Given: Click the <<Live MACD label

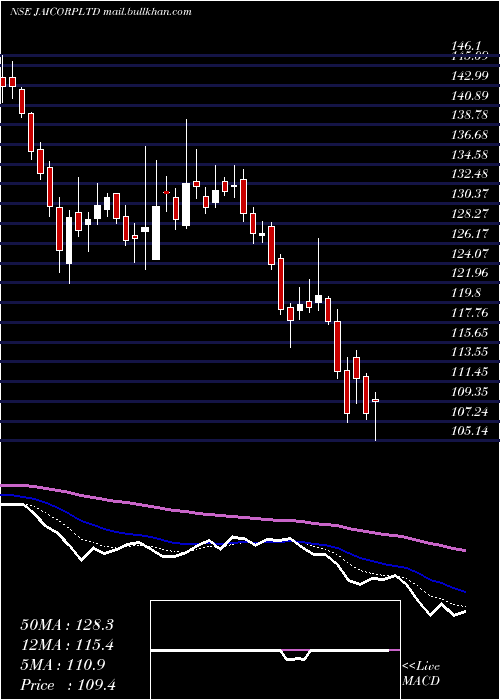Looking at the screenshot, I should pos(421,674).
